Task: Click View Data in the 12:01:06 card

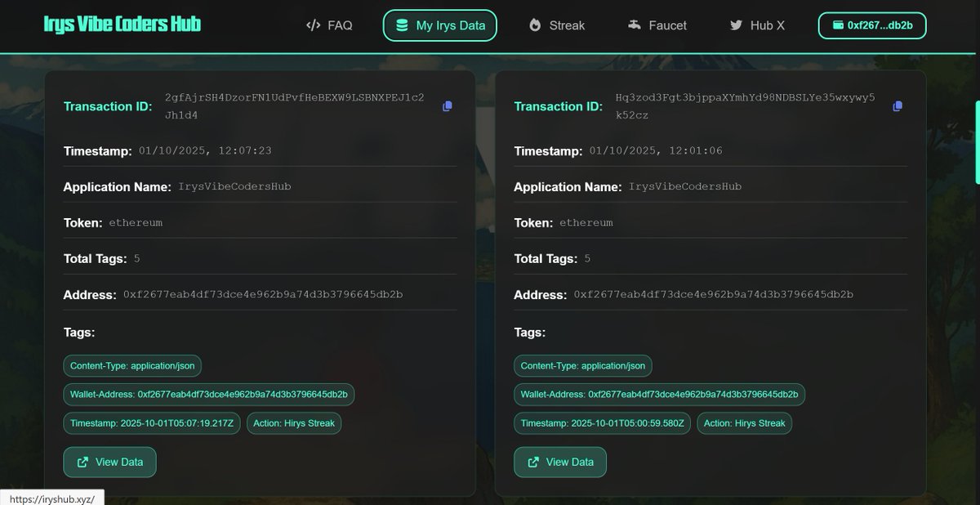Action: tap(560, 462)
